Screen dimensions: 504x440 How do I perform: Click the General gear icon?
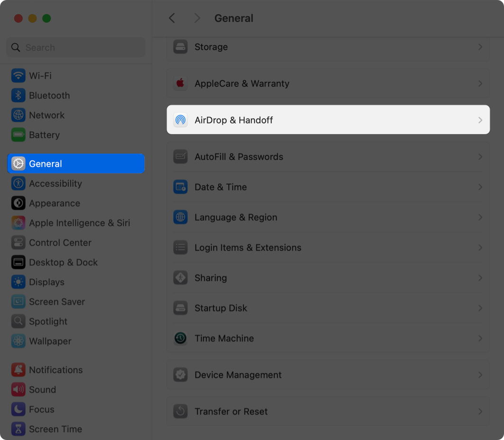19,164
